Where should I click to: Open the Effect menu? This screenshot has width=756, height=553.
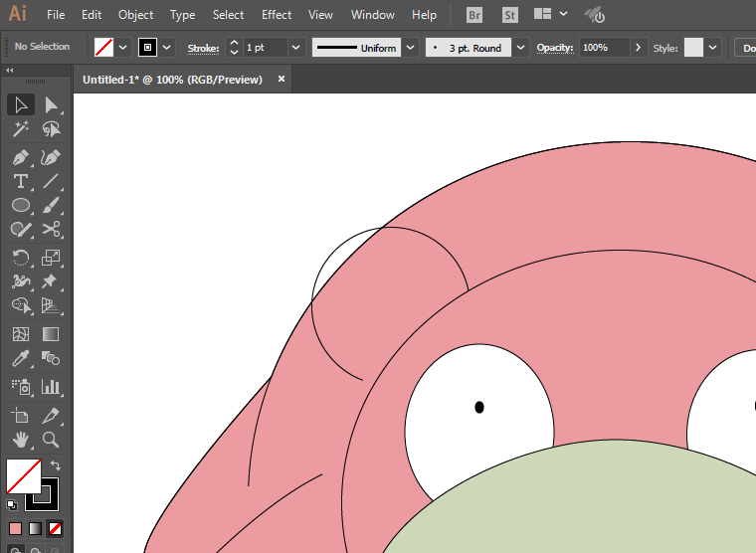coord(277,15)
